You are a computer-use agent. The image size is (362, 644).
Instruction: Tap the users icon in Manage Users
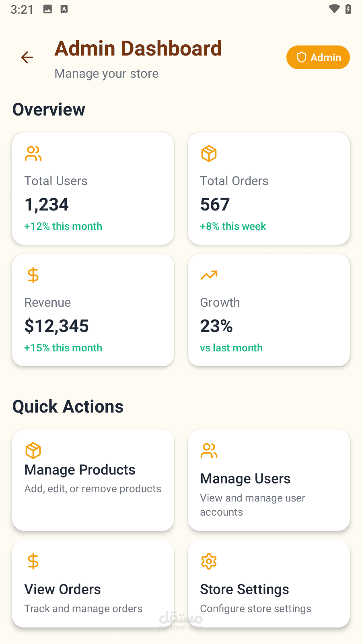(x=209, y=450)
